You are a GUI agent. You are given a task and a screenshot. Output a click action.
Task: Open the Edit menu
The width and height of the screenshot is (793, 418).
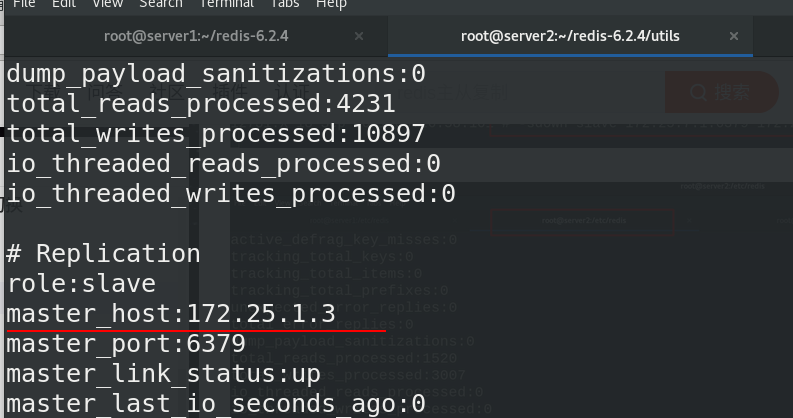click(64, 4)
